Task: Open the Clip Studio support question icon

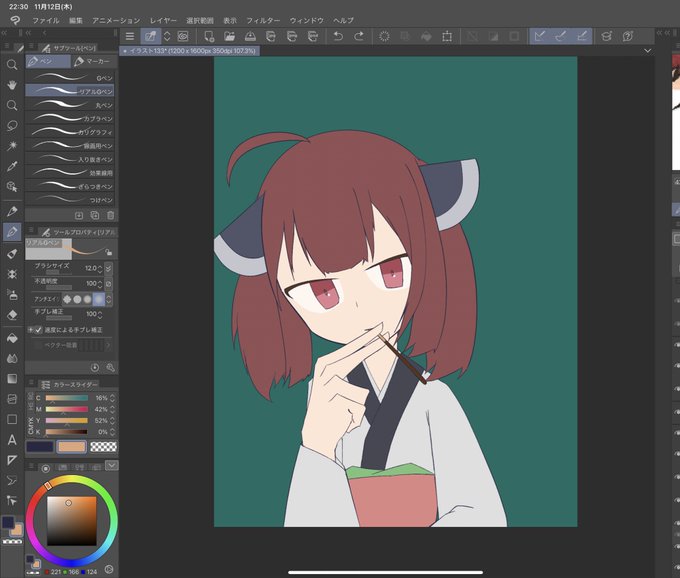Action: point(628,36)
